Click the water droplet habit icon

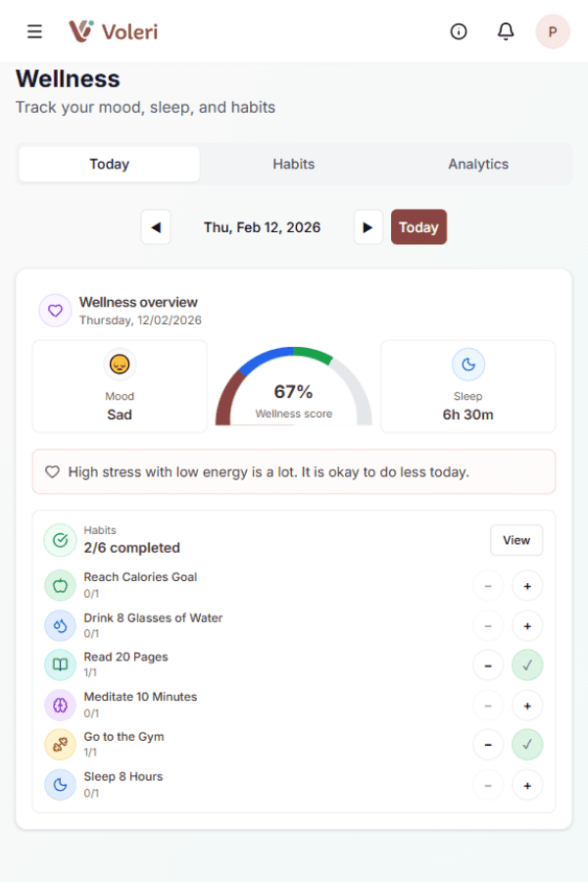[60, 625]
